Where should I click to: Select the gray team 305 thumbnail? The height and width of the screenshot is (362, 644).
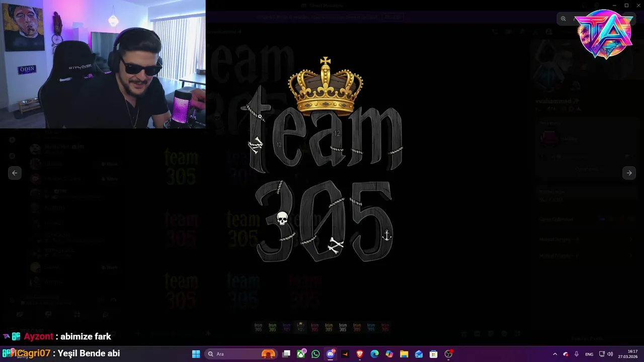258,327
